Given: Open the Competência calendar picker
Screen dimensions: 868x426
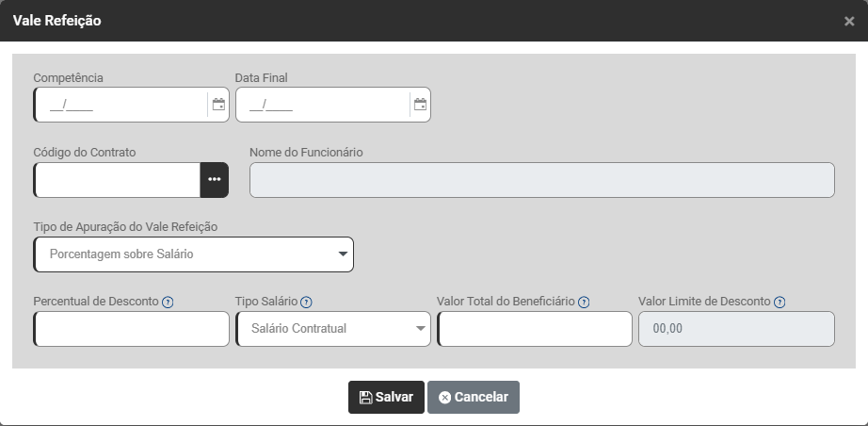Looking at the screenshot, I should 218,105.
